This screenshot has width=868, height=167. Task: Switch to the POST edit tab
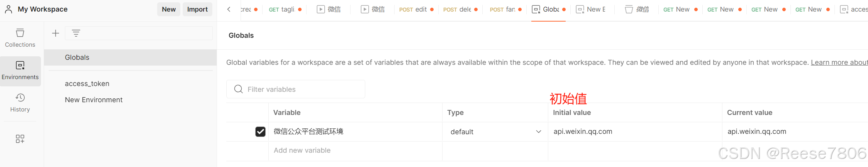coord(416,9)
